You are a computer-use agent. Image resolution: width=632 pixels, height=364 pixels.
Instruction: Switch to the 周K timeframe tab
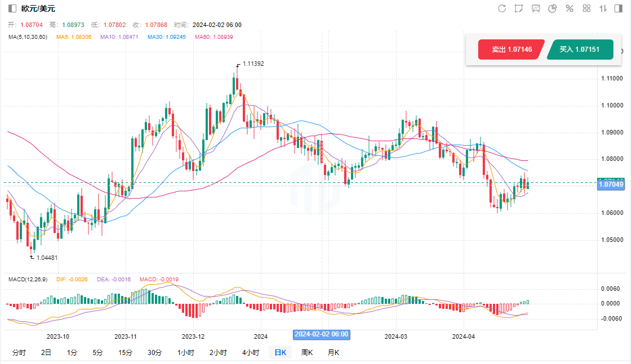pyautogui.click(x=307, y=353)
